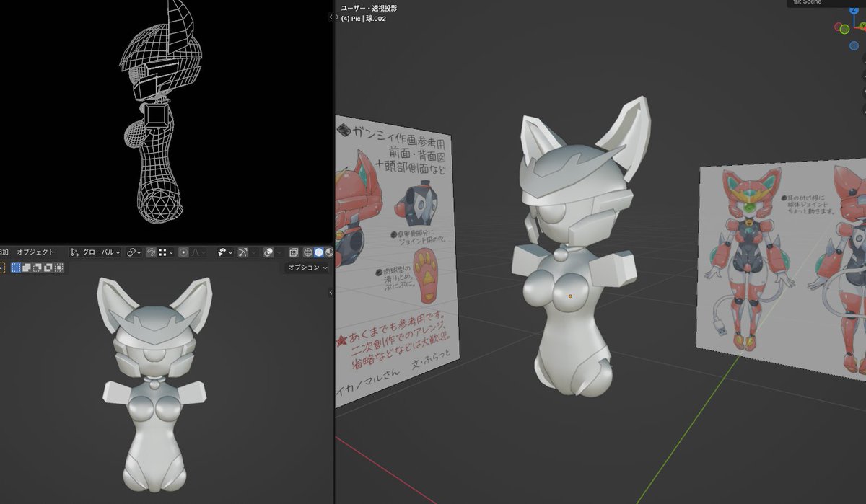Click the '(4) Pic | 球.002' object label
866x504 pixels.
(x=364, y=19)
